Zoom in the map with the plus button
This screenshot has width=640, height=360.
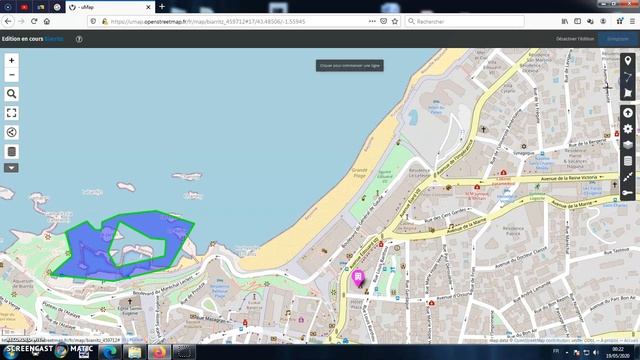[11, 60]
